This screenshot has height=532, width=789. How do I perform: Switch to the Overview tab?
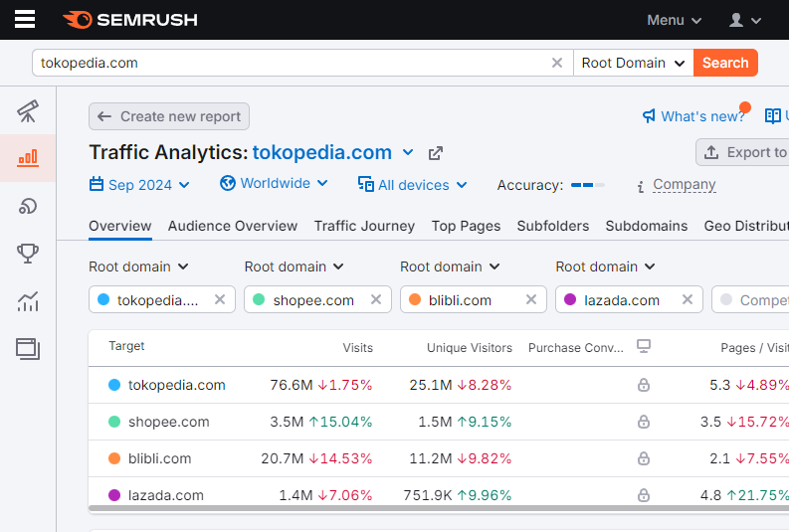click(119, 227)
